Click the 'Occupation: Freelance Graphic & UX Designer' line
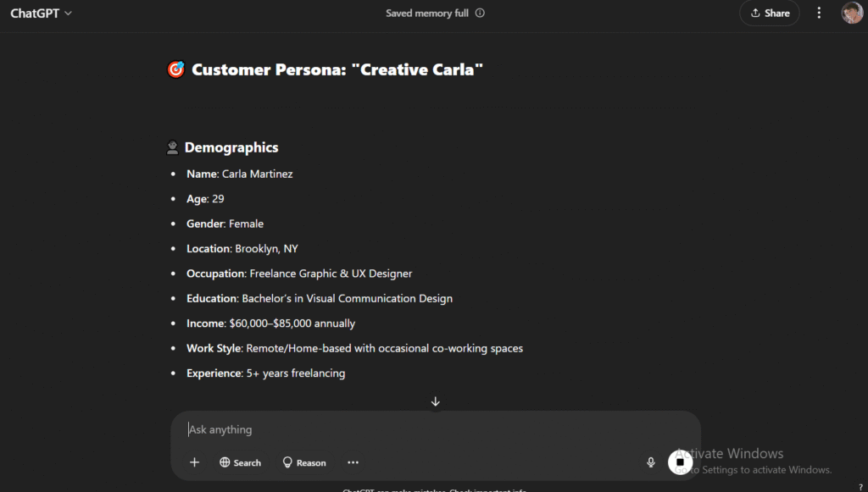868x492 pixels. pyautogui.click(x=299, y=274)
